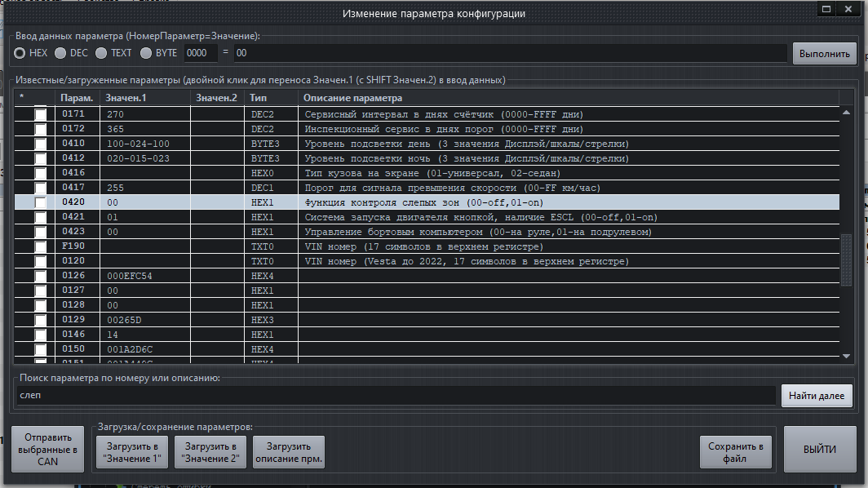Check the box next to parameter F190

pyautogui.click(x=40, y=246)
